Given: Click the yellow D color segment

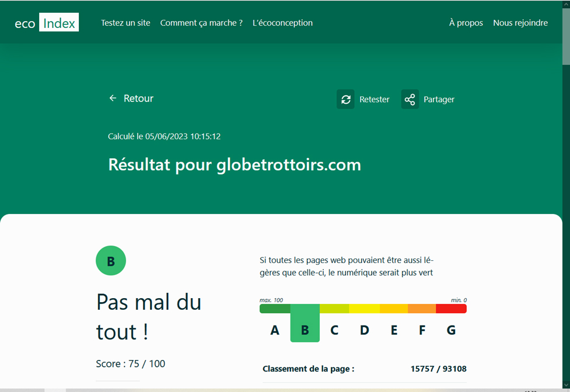Looking at the screenshot, I should 364,309.
